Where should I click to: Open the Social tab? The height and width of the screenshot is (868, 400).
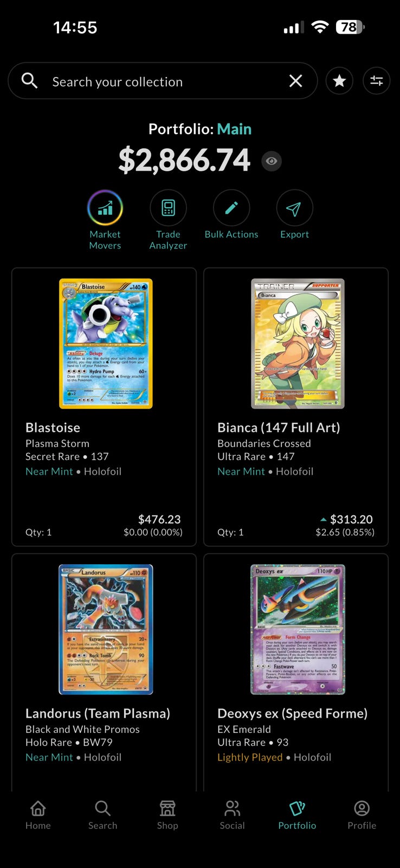pos(232,815)
